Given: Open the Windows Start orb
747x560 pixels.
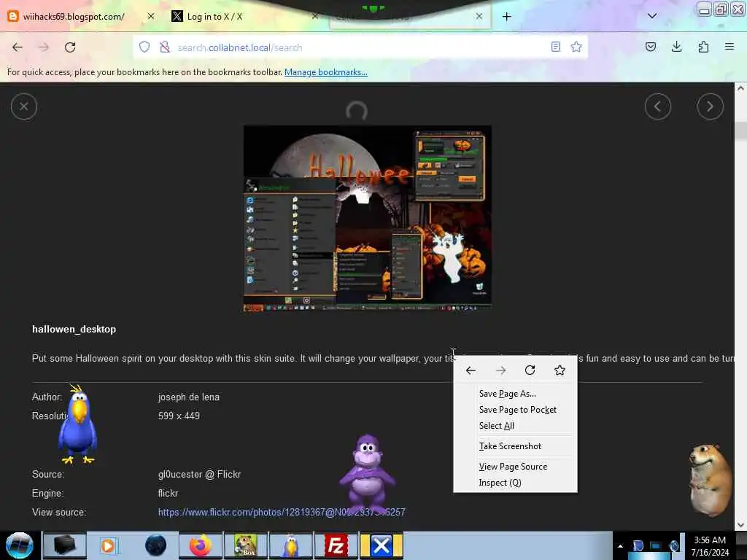Looking at the screenshot, I should [20, 545].
